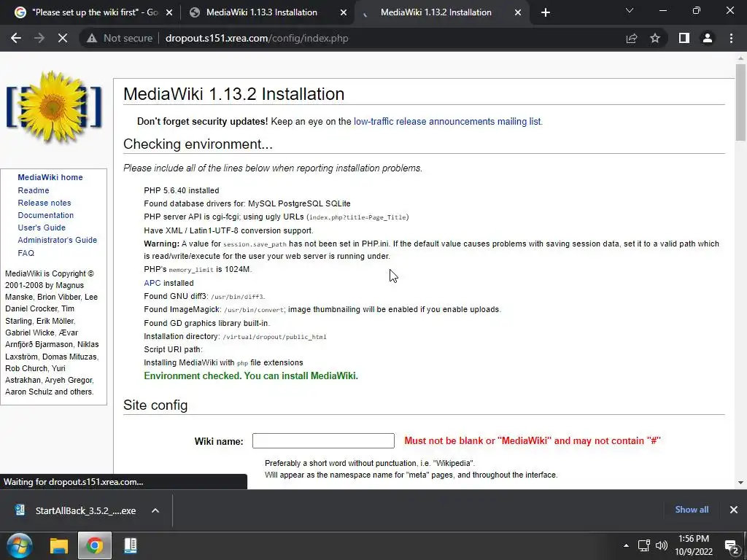Open the Readme link

[x=34, y=190]
